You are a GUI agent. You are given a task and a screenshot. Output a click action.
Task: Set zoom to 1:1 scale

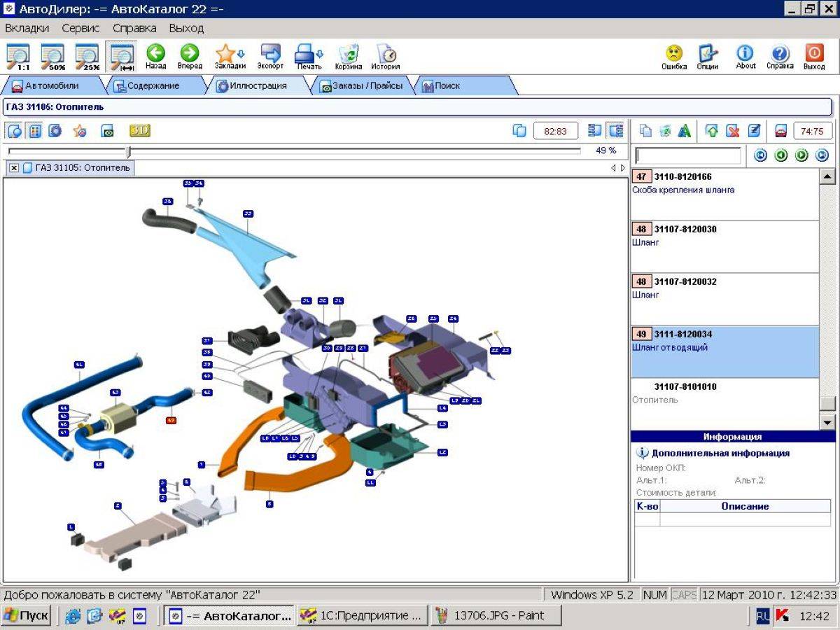[x=18, y=56]
